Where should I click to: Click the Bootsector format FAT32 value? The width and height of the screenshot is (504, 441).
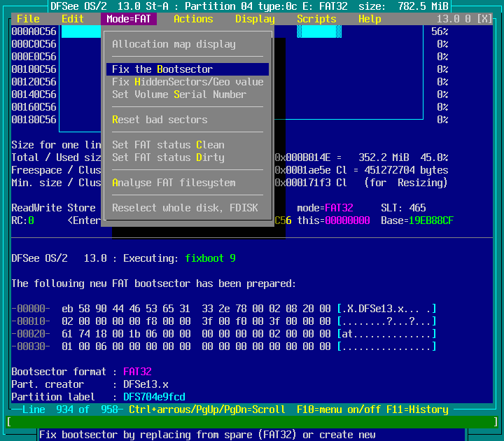137,372
